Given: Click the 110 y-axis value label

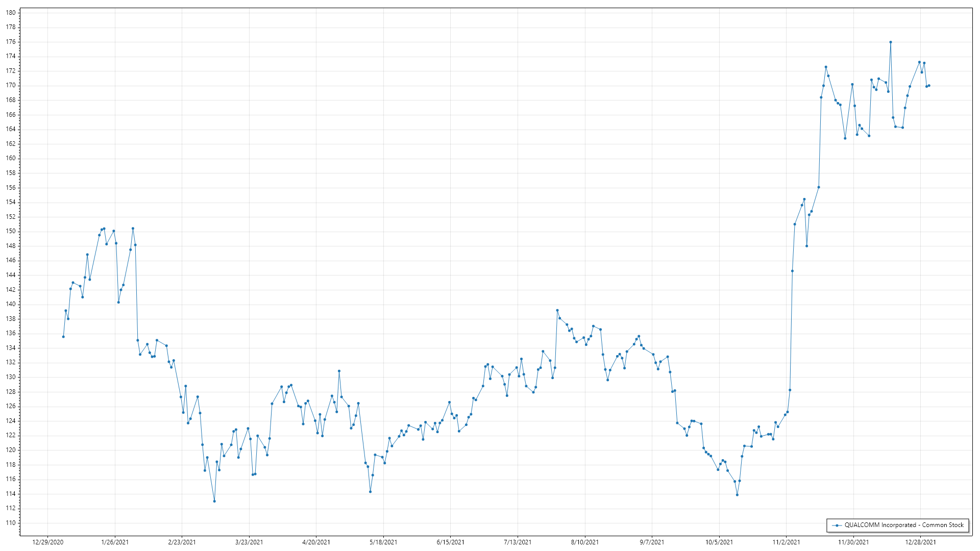Looking at the screenshot, I should tap(11, 523).
